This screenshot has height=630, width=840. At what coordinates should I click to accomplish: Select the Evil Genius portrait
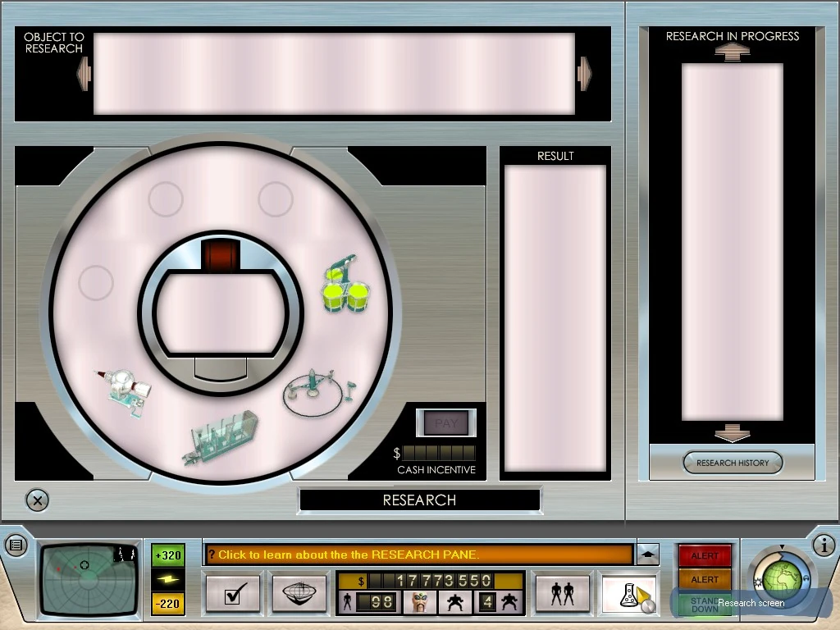[x=420, y=602]
